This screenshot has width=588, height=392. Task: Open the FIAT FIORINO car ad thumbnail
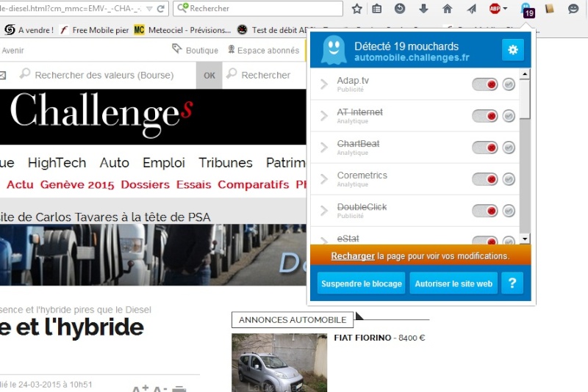[279, 363]
